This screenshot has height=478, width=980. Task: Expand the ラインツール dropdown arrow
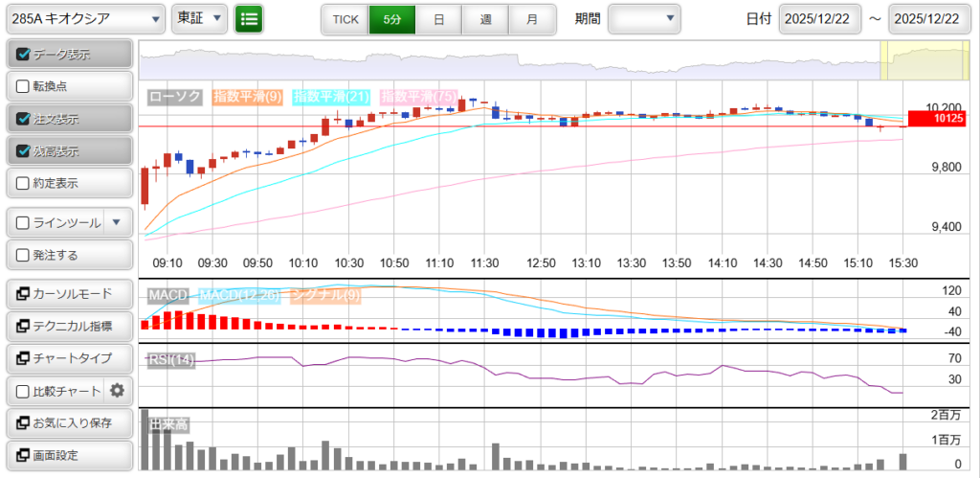117,222
